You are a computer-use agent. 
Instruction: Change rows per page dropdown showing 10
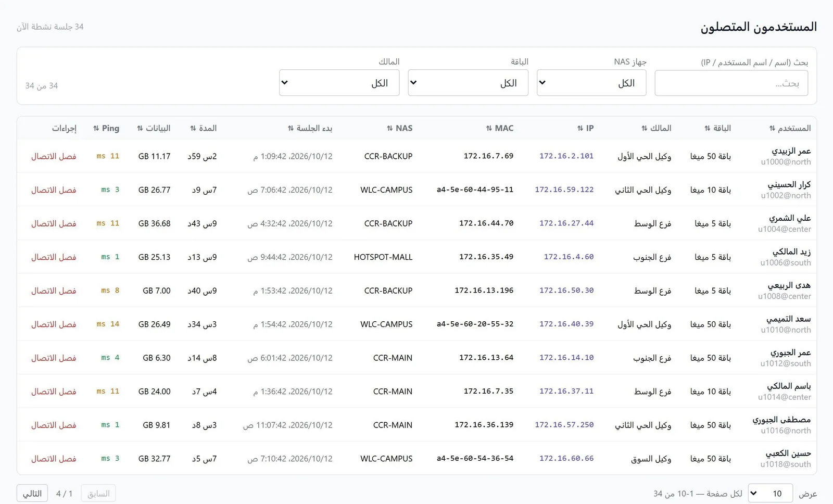(771, 493)
